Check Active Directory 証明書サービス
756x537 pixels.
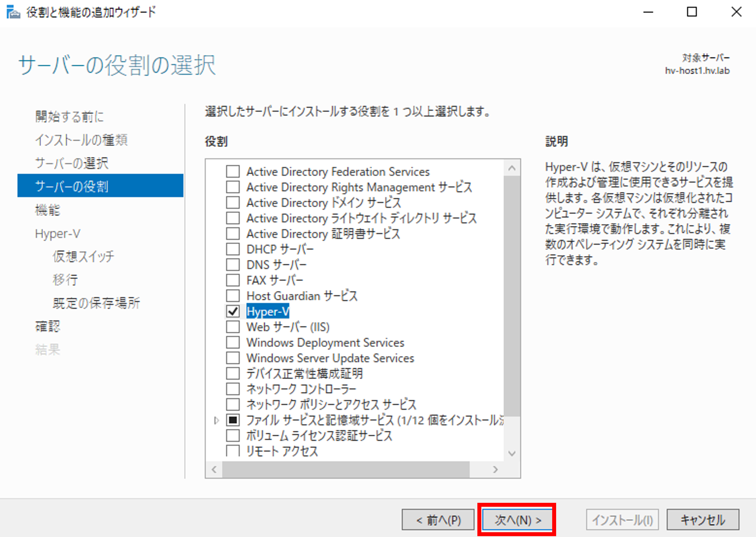233,234
